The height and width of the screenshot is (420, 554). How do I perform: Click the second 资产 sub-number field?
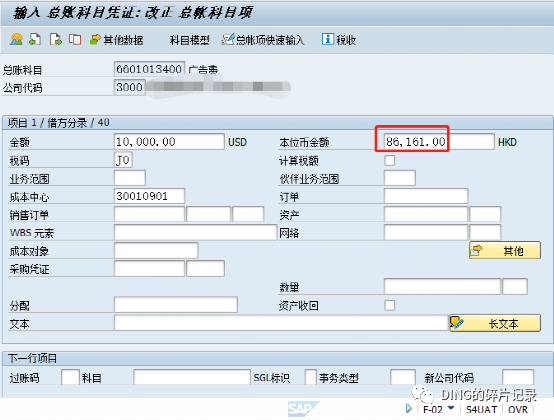point(485,214)
